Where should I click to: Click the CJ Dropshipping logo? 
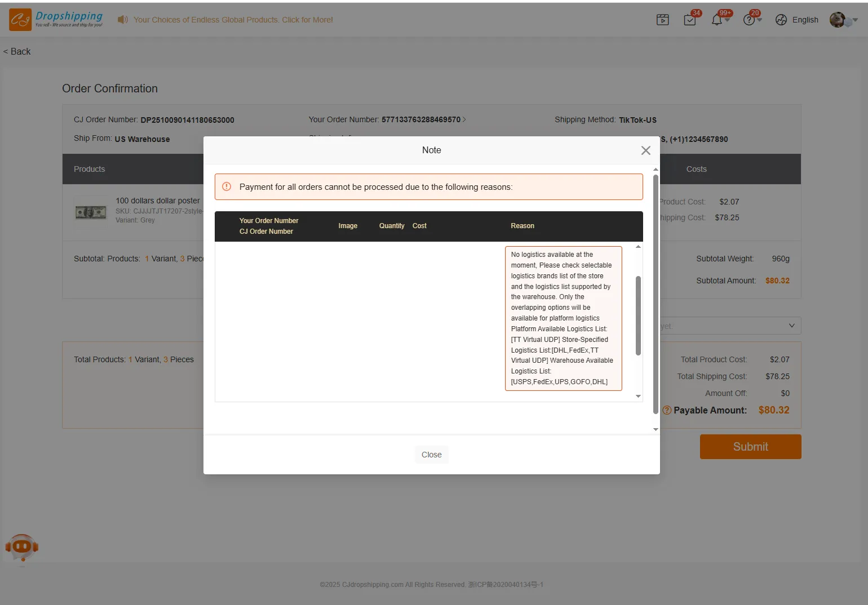[x=56, y=20]
